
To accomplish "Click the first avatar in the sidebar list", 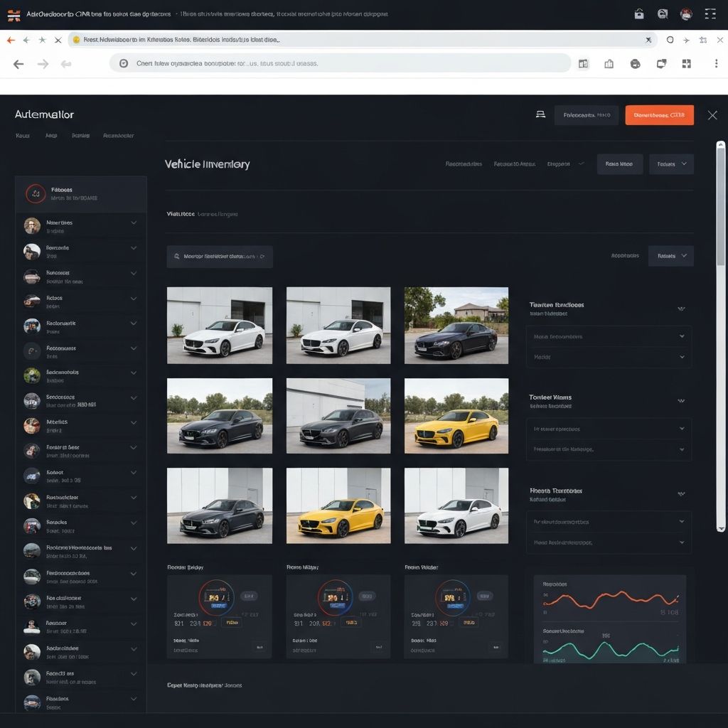I will pyautogui.click(x=32, y=226).
